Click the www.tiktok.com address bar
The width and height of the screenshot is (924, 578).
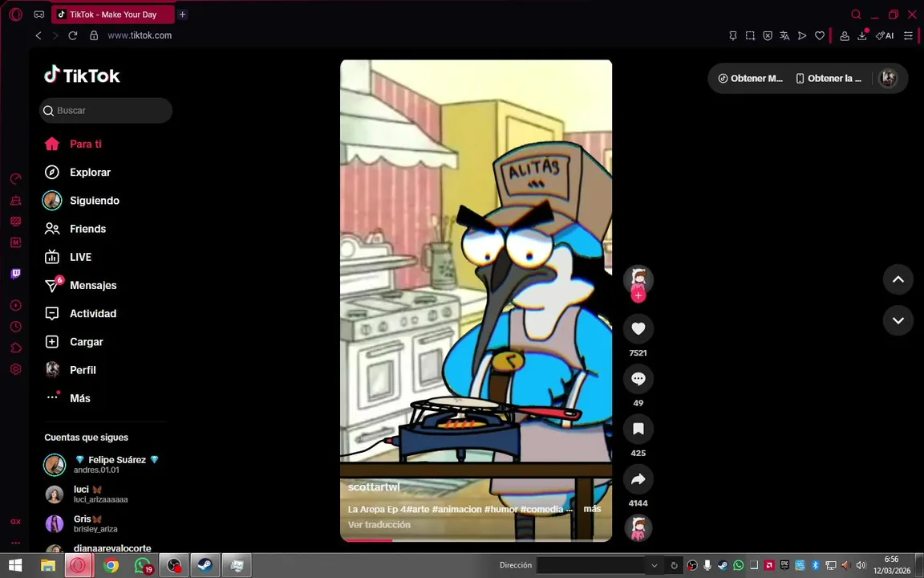tap(140, 35)
